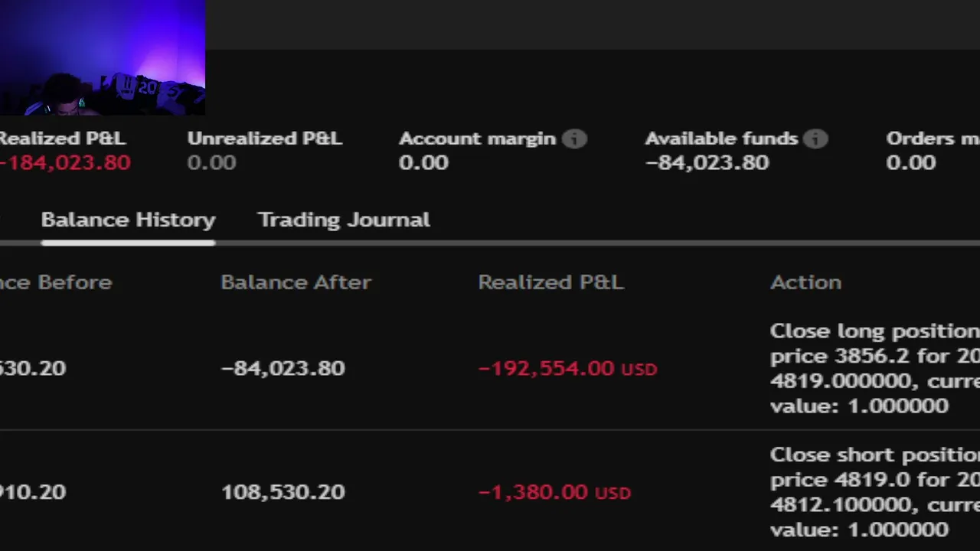Sort by the Balance After column header
Screen dimensions: 980x551
tap(296, 282)
